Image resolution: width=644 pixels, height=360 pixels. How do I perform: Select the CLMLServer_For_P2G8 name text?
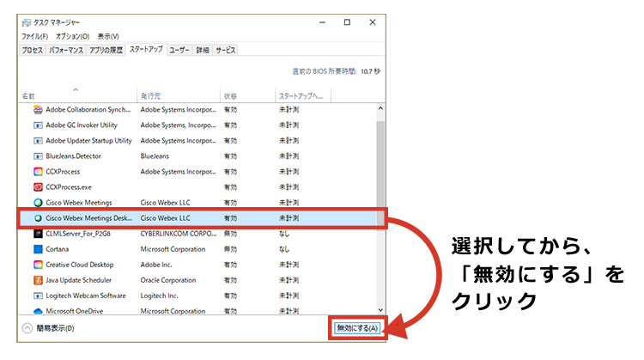(78, 234)
